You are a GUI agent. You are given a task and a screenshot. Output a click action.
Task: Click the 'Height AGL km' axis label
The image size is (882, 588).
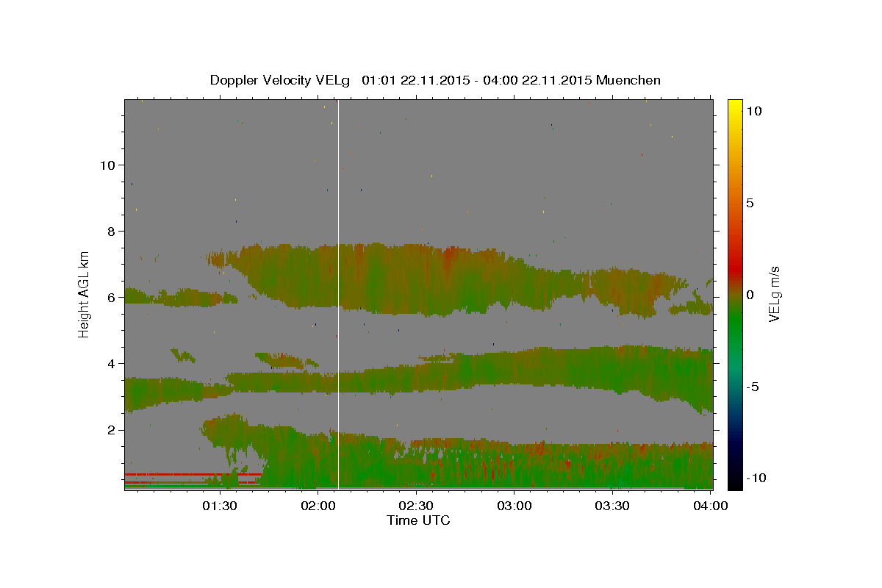pos(85,294)
